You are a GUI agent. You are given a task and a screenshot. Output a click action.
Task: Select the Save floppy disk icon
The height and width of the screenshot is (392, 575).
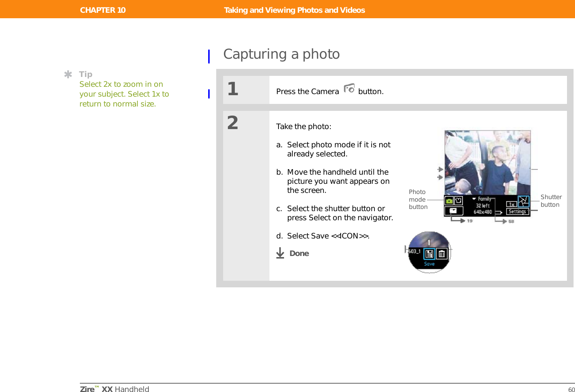430,254
